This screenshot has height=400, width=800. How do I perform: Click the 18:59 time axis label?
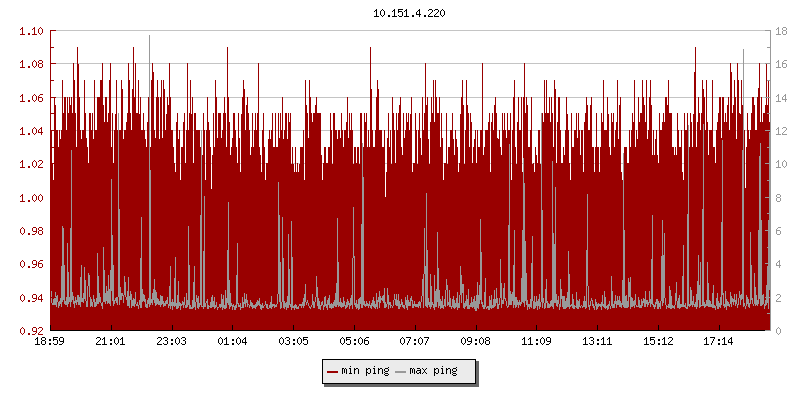[50, 342]
